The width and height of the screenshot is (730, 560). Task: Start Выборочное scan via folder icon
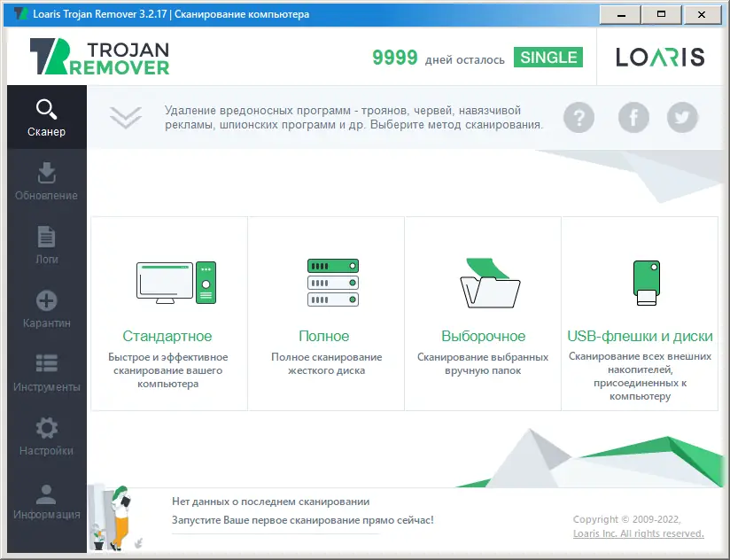pos(490,283)
